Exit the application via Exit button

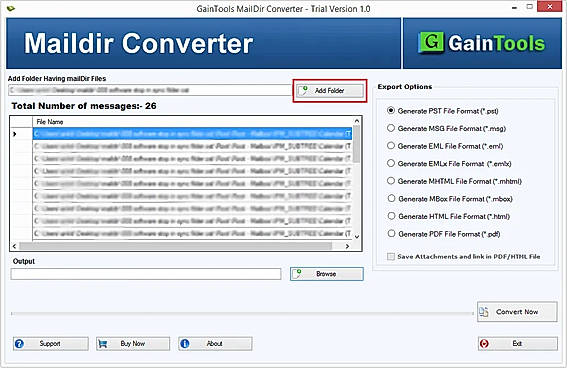pos(517,343)
